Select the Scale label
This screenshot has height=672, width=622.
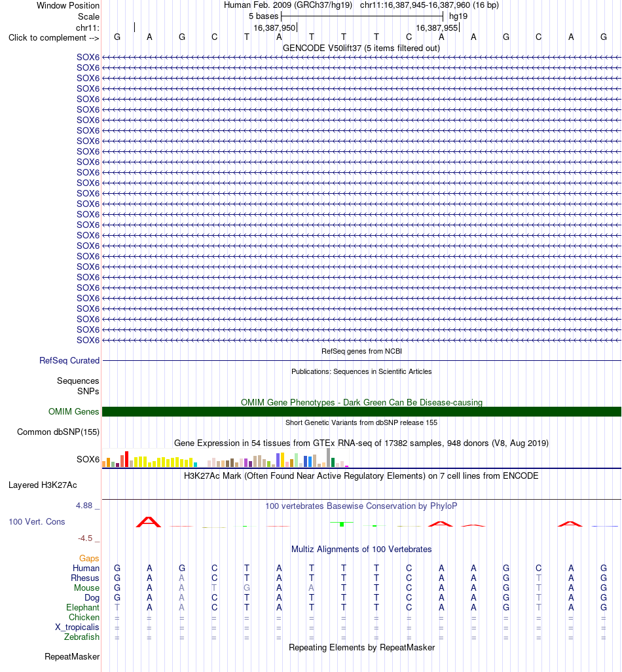click(x=88, y=17)
